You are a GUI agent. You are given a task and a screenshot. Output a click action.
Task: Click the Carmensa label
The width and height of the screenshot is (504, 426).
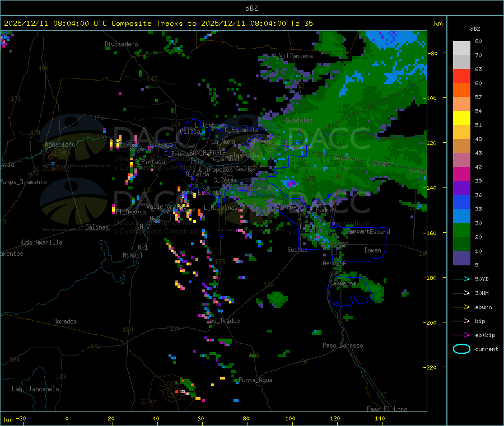343,284
